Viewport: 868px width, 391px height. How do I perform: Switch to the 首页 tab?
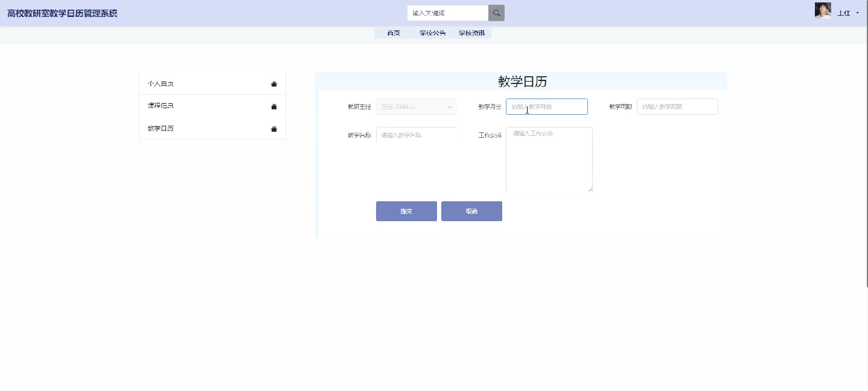coord(393,33)
